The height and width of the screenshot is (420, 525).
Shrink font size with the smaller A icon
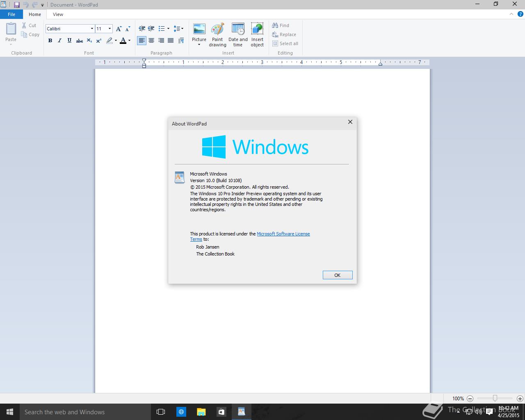(128, 29)
